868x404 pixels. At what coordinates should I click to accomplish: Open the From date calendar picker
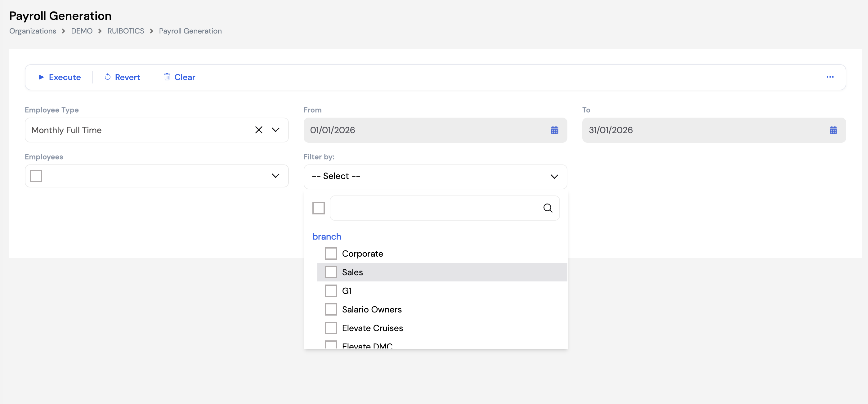pyautogui.click(x=554, y=130)
